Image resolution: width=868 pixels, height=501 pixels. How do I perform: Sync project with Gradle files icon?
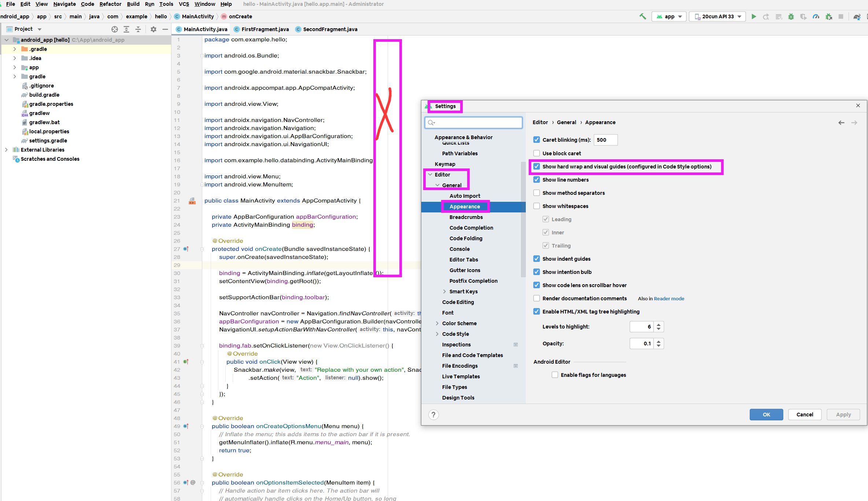coord(857,16)
